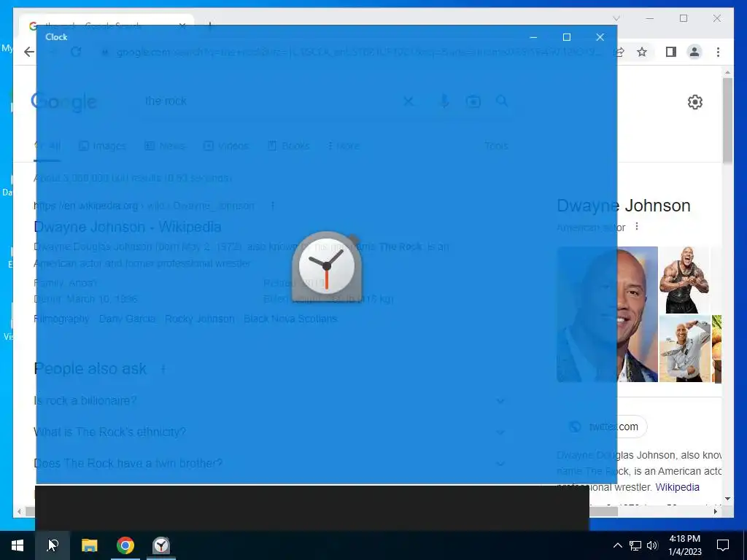Open File Explorer from the taskbar
Screen dimensions: 747x560
[89, 545]
